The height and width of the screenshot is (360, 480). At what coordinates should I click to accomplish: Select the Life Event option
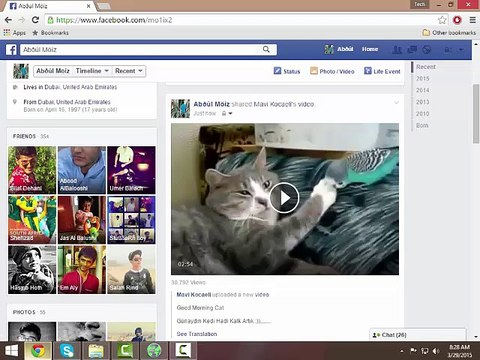click(382, 71)
